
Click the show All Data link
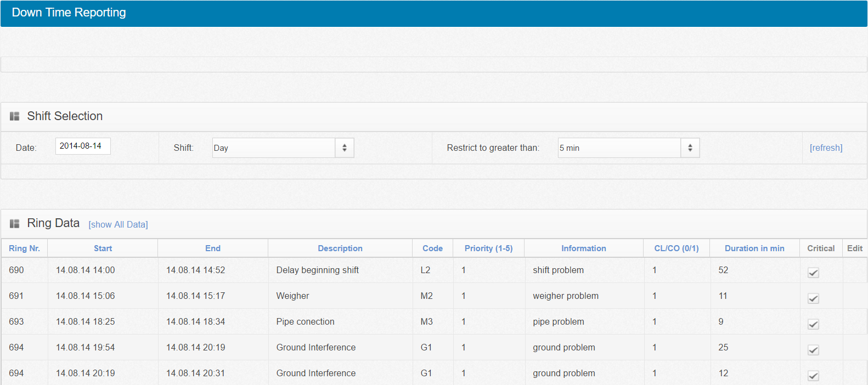118,224
